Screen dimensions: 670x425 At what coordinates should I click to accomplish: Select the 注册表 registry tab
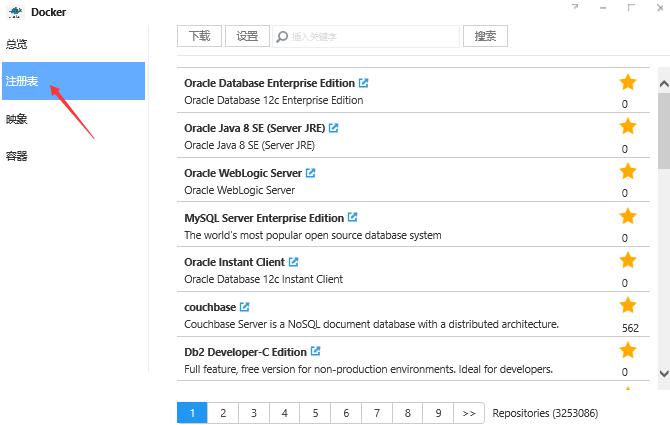(73, 81)
